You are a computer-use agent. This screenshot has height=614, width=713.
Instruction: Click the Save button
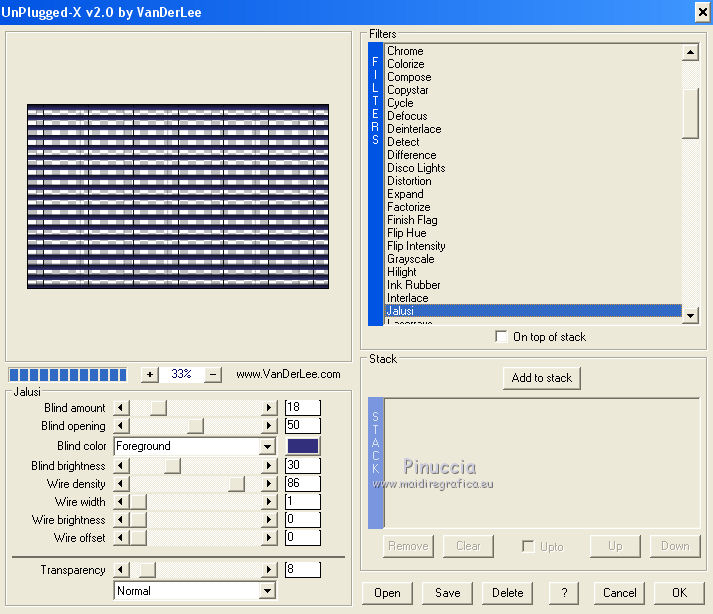[x=447, y=593]
